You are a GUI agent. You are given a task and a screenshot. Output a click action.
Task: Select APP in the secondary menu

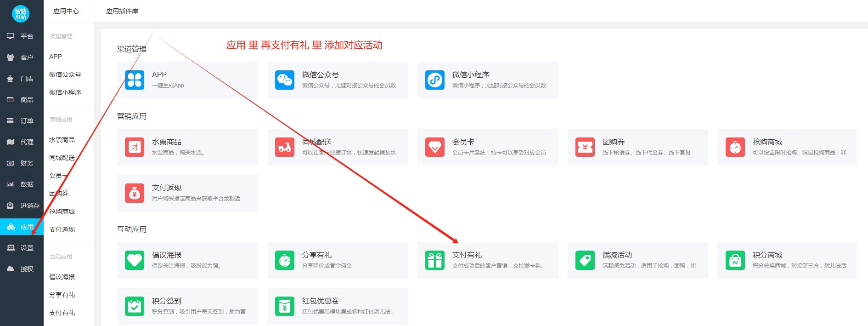(x=56, y=57)
